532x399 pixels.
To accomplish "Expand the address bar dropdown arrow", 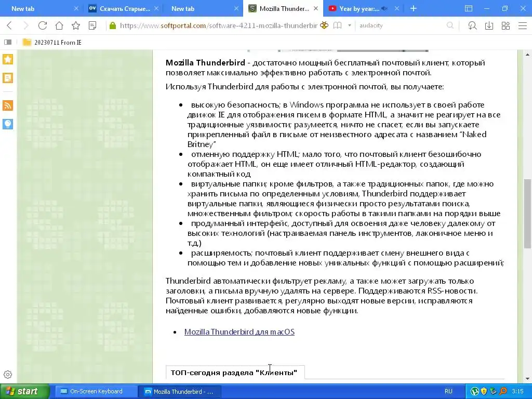I will 350,25.
